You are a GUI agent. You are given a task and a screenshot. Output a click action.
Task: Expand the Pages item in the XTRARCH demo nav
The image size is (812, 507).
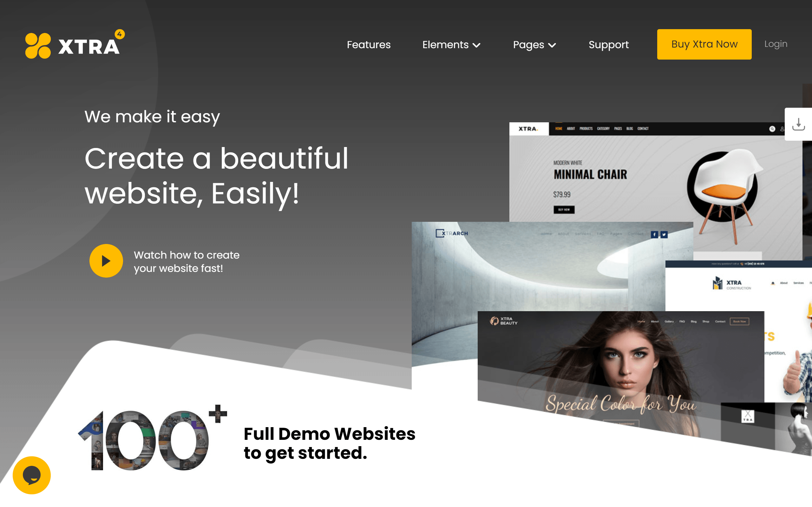(616, 234)
